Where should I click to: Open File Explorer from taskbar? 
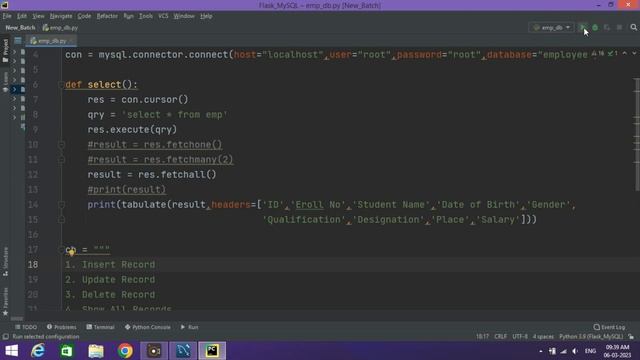coord(96,351)
